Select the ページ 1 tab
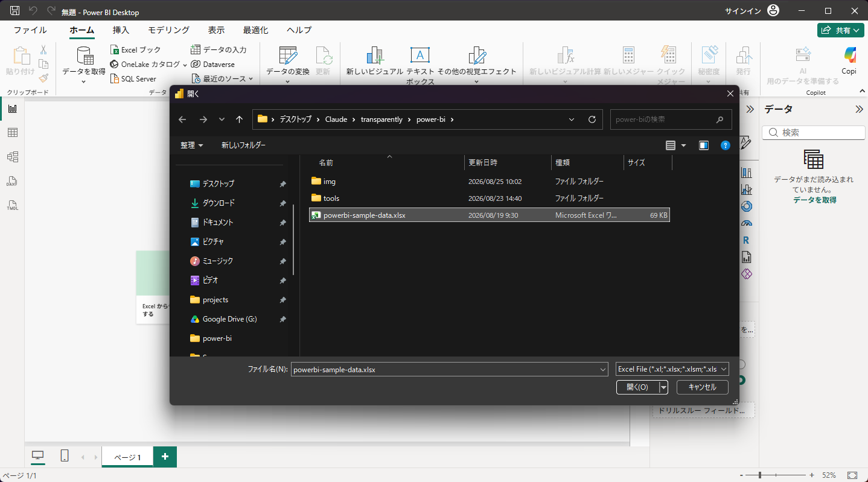 [x=127, y=457]
